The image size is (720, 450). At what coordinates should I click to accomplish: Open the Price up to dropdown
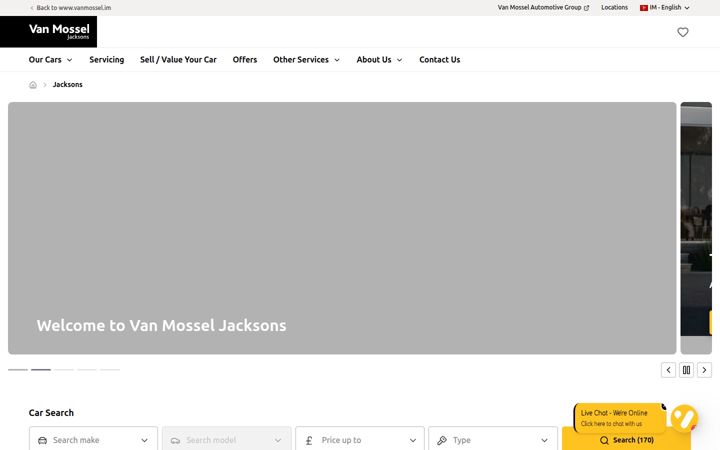tap(360, 440)
